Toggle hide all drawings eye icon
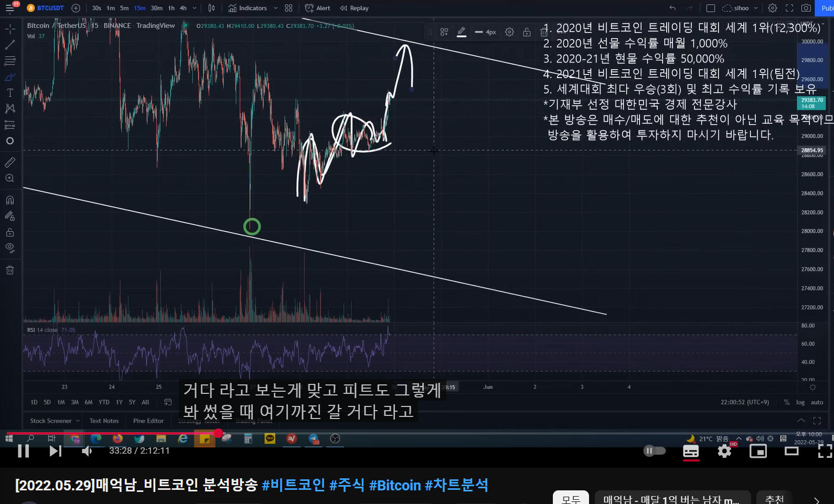Screen dimensions: 834x504 [x=10, y=248]
